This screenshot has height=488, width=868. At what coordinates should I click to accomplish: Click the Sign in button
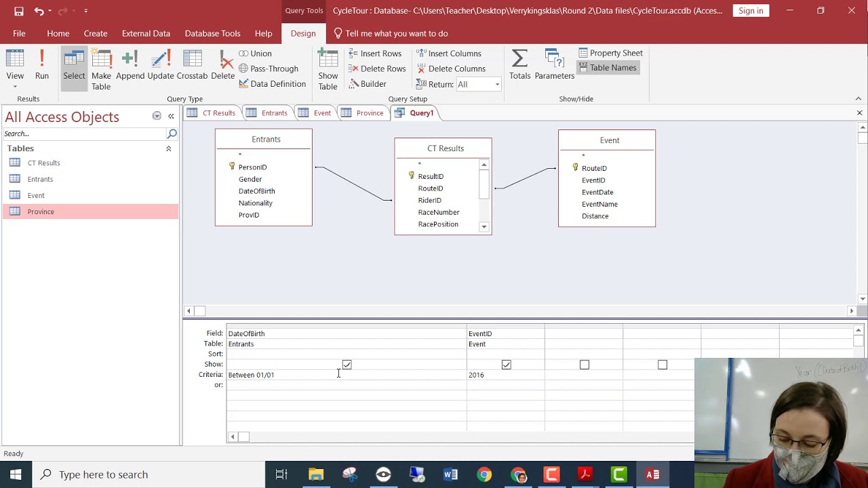[751, 11]
